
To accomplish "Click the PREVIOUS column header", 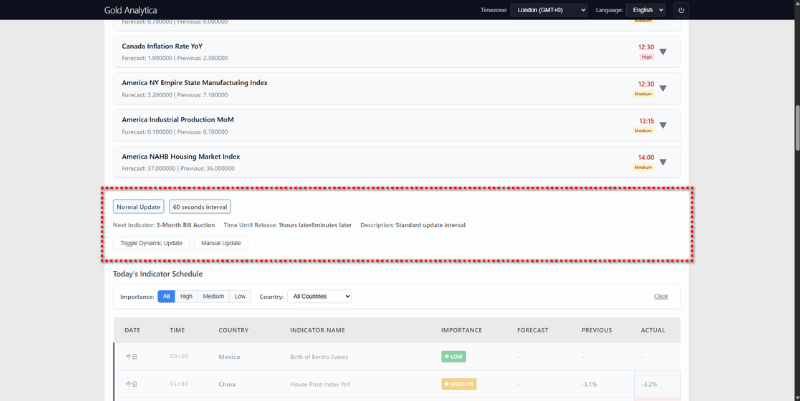I will 596,330.
